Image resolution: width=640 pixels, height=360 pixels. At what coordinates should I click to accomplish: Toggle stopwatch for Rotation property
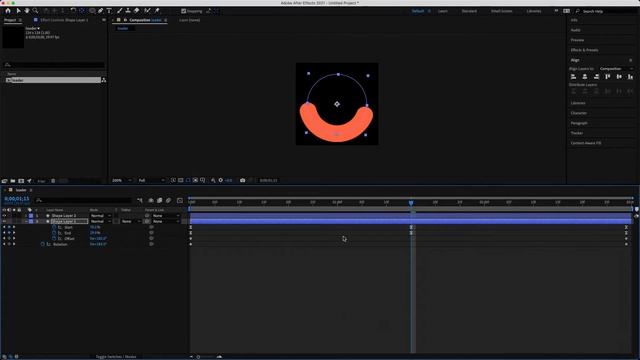[42, 244]
